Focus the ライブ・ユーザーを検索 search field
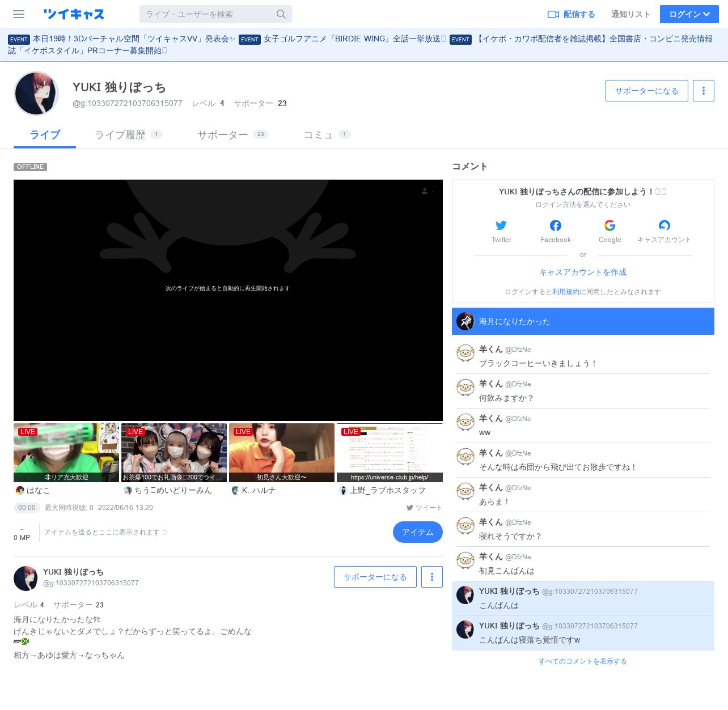Viewport: 728px width, 710px height. click(209, 14)
